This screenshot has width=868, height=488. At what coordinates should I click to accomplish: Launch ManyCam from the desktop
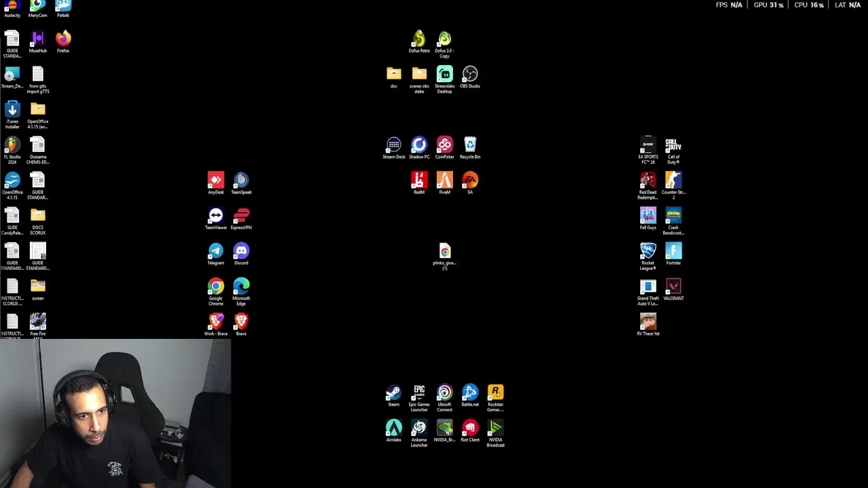tap(37, 9)
